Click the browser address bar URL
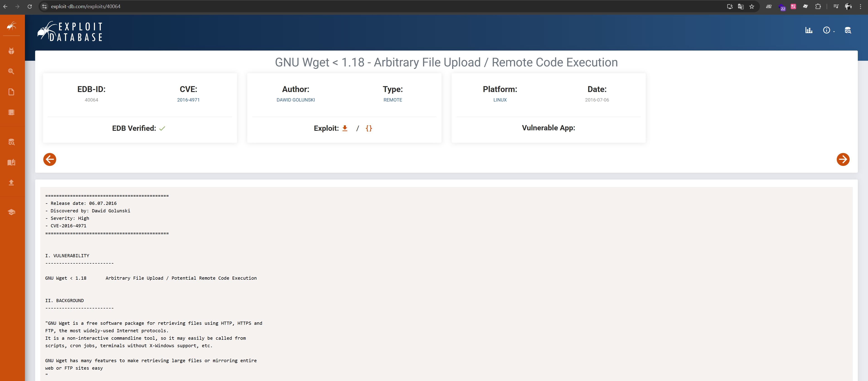The height and width of the screenshot is (381, 868). point(86,6)
